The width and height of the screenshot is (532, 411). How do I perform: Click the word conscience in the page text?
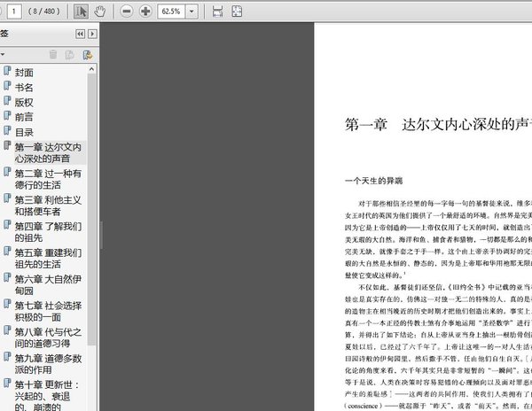pos(363,406)
